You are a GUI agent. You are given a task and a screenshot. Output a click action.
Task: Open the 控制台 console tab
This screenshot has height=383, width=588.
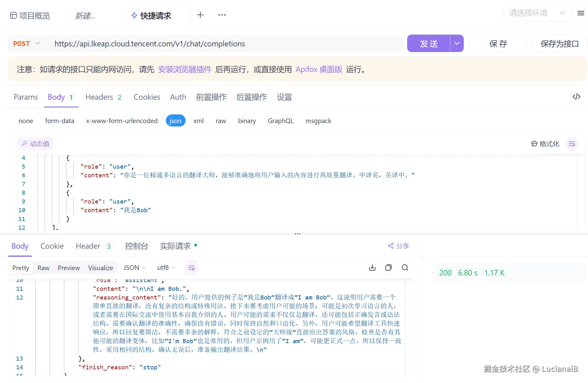[x=136, y=246]
